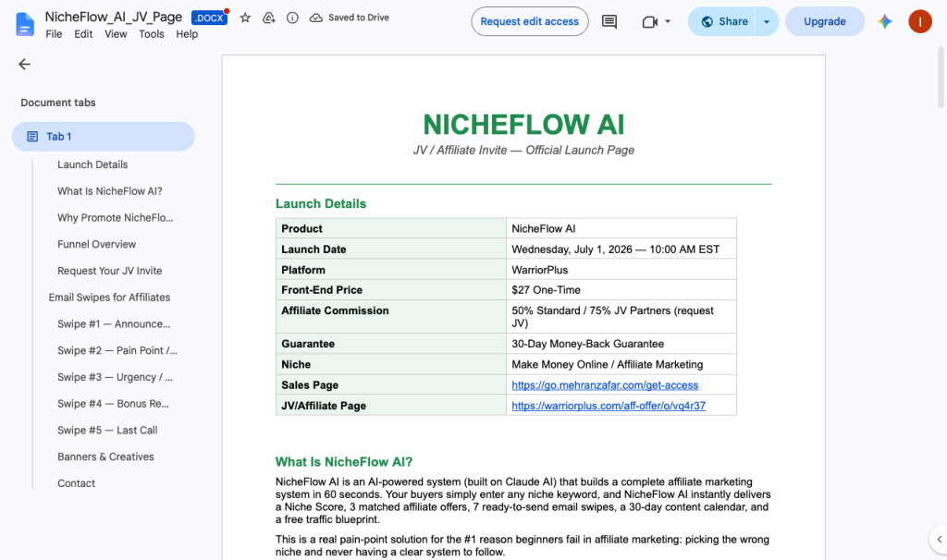Jump to Swipe #2 — Pain Point entry
This screenshot has height=560, width=947.
click(x=117, y=350)
